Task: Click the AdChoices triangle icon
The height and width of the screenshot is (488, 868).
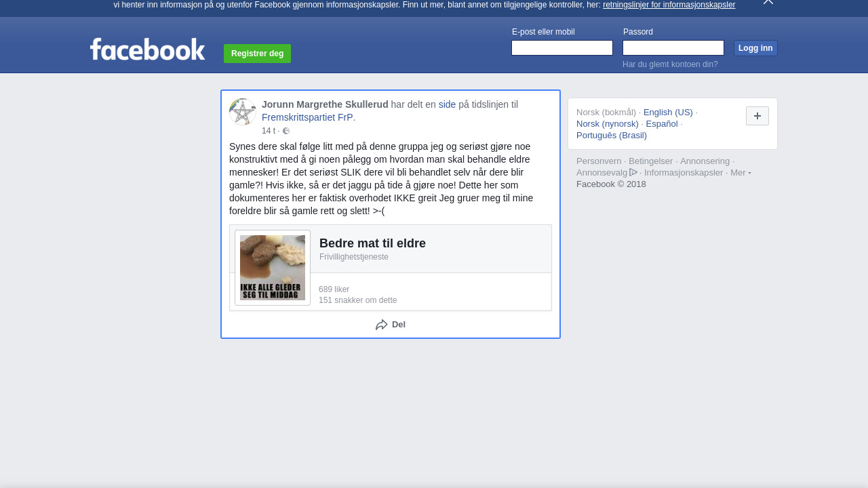Action: pyautogui.click(x=633, y=172)
